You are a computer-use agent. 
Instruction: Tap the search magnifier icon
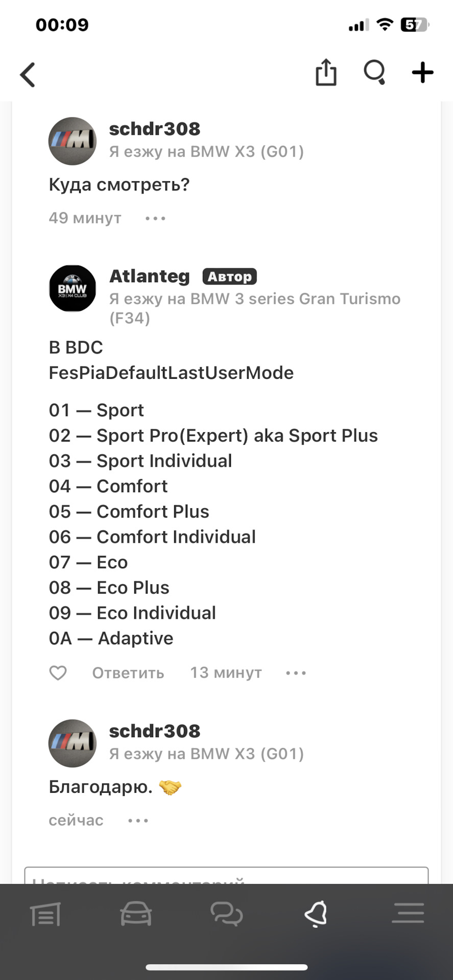tap(374, 72)
